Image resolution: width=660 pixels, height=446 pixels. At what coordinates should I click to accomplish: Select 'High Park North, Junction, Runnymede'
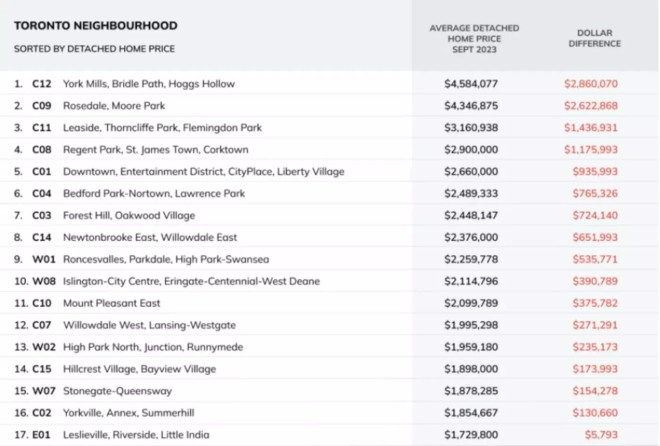(x=153, y=347)
